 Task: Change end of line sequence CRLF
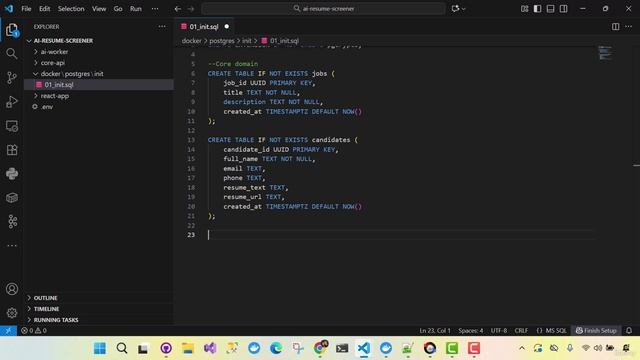coord(521,331)
